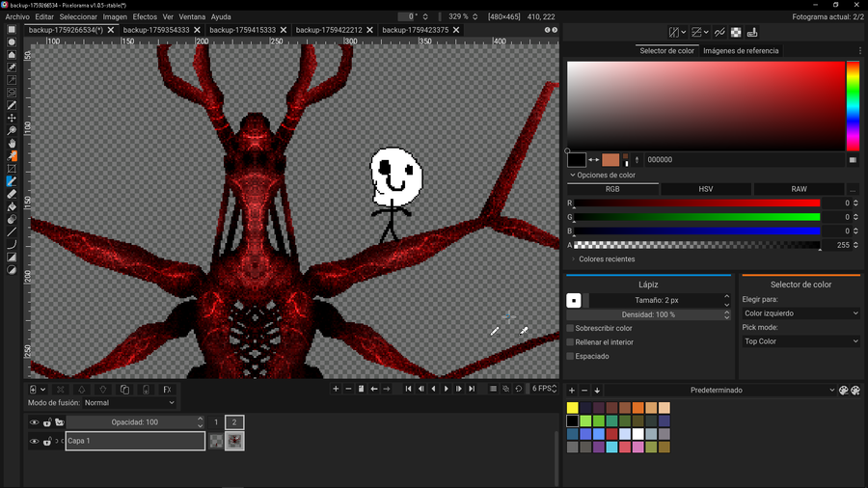Lock the Capa 1 layer
Image resolution: width=868 pixels, height=488 pixels.
point(47,442)
